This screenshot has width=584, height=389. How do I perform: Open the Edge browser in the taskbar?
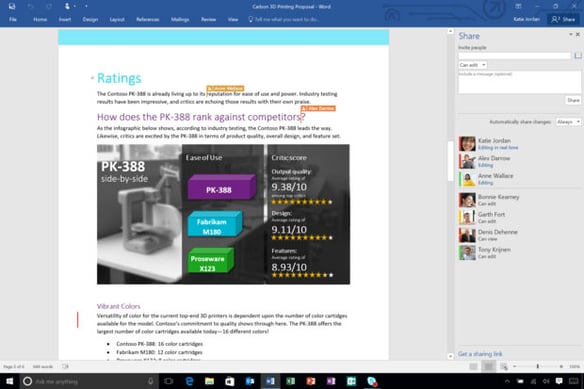pyautogui.click(x=189, y=381)
